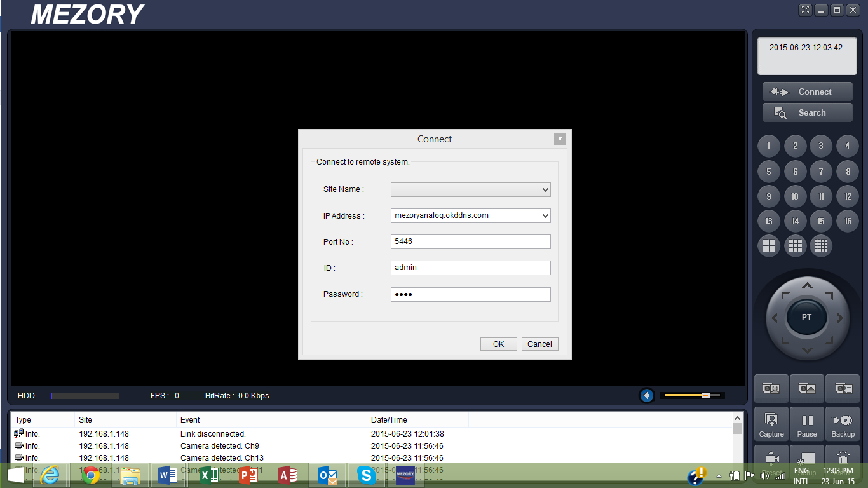The image size is (868, 488).
Task: Select the 'Camera detected. Ch13' log entry
Action: coord(372,458)
